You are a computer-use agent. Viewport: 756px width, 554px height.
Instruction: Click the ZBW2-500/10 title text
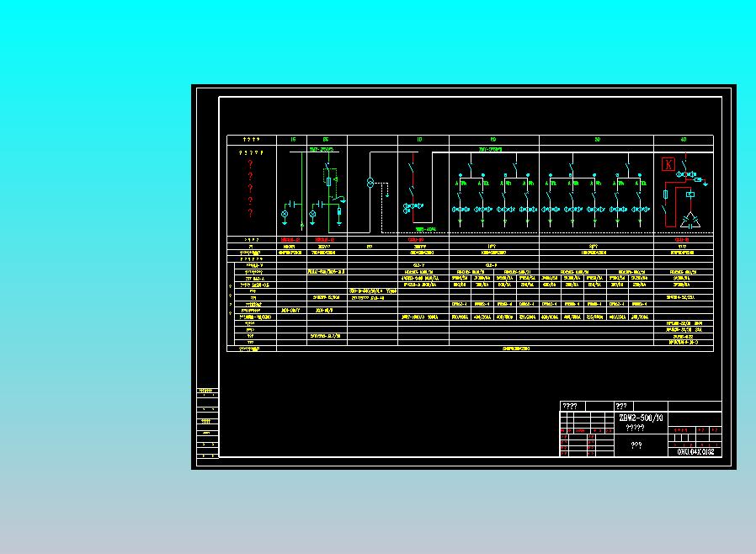pyautogui.click(x=641, y=418)
